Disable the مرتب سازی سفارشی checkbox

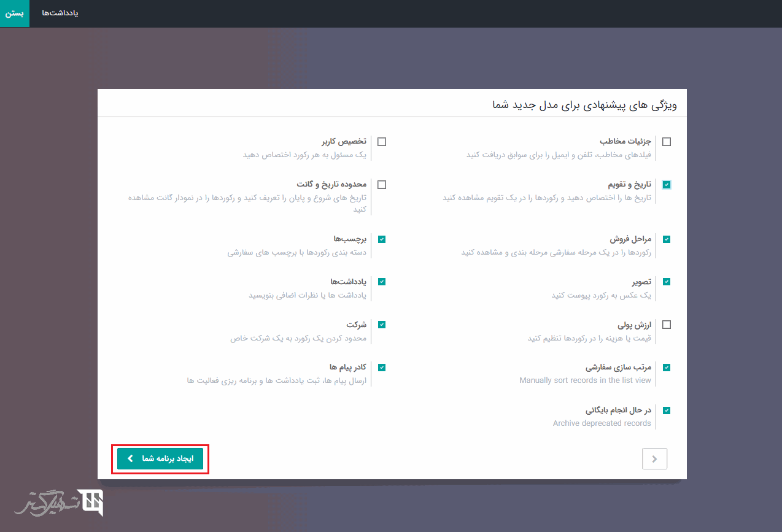667,368
